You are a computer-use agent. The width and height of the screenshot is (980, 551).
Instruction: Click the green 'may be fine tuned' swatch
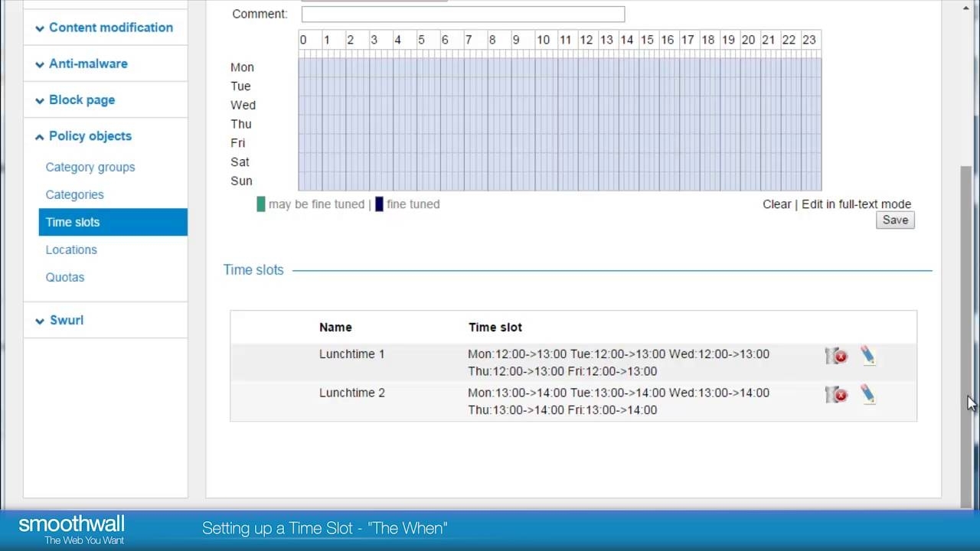coord(261,204)
